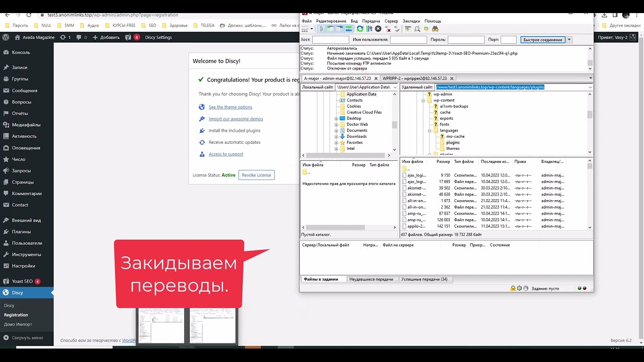Click the green Refresh file lists icon
The width and height of the screenshot is (644, 362).
(x=360, y=29)
